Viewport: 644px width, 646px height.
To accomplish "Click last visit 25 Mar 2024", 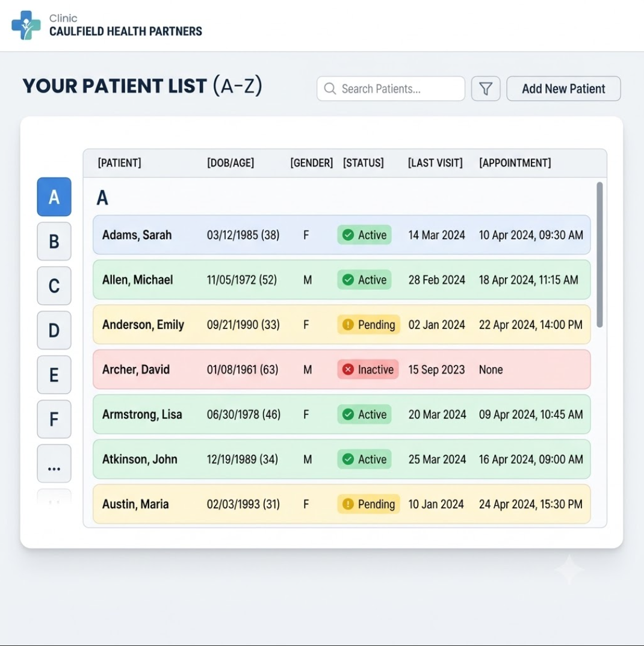I will 437,460.
